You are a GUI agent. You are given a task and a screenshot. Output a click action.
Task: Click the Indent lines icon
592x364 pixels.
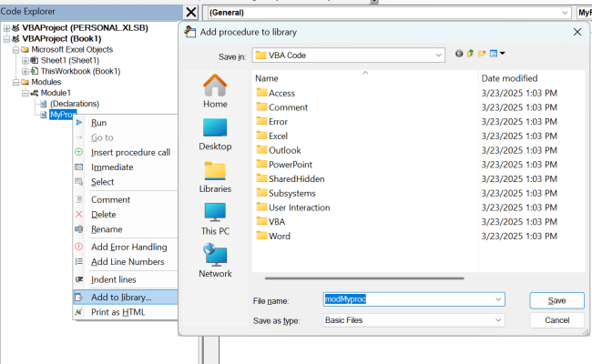pyautogui.click(x=79, y=279)
